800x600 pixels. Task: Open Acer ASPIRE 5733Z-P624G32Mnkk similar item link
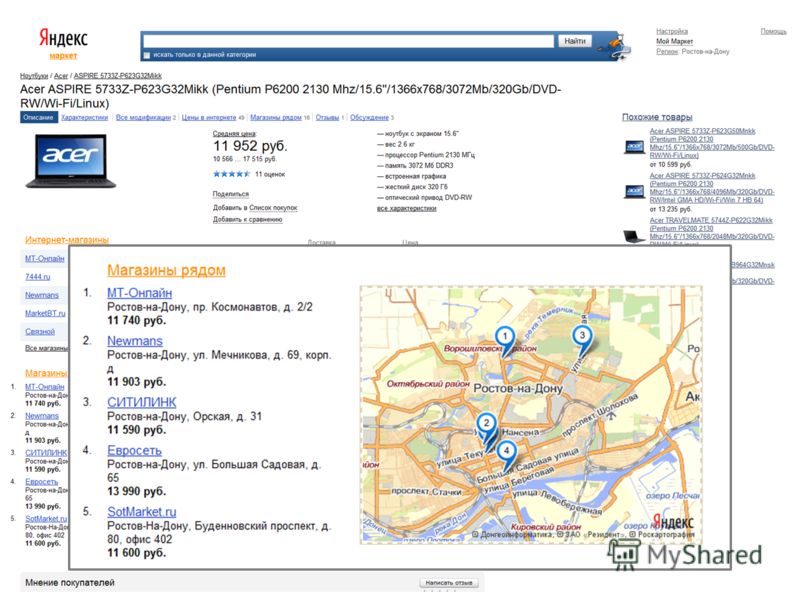[x=712, y=188]
